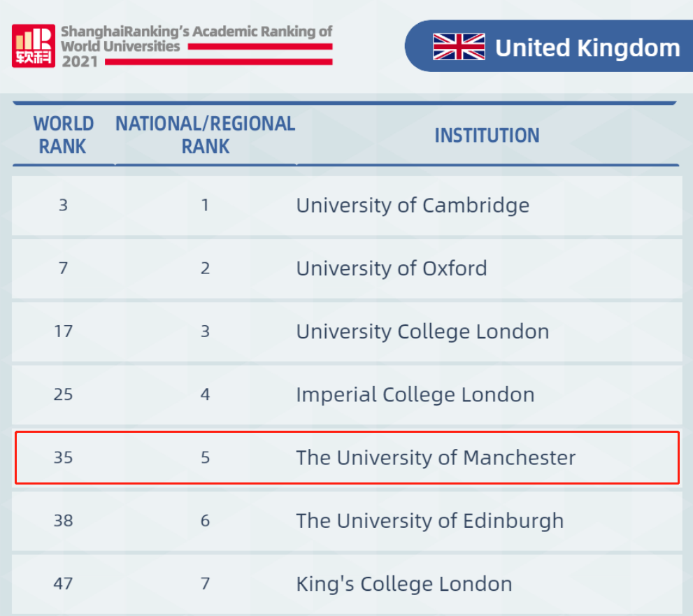The width and height of the screenshot is (693, 616).
Task: Click national rank 2 for Oxford
Action: pos(205,268)
